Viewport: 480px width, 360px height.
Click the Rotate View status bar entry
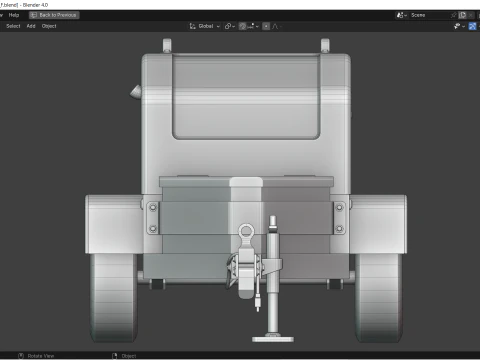[36, 356]
